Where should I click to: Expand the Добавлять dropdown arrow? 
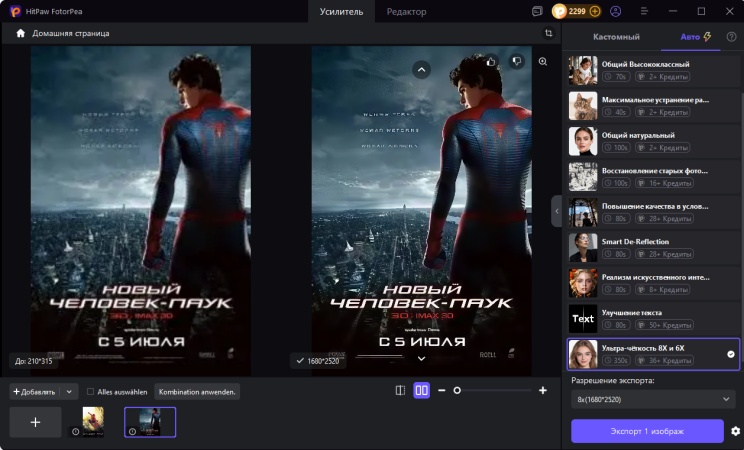point(69,392)
